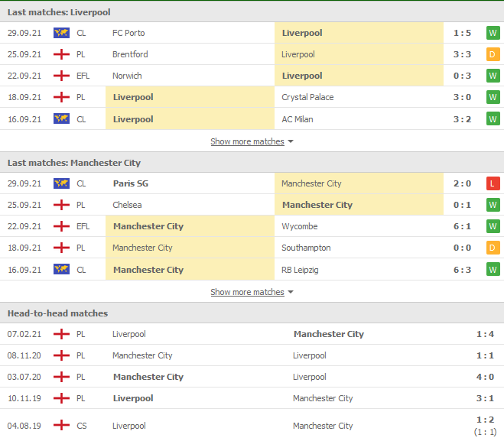Viewport: 504px width, 441px height.
Task: Open the Crystal Palace team link
Action: click(x=307, y=97)
